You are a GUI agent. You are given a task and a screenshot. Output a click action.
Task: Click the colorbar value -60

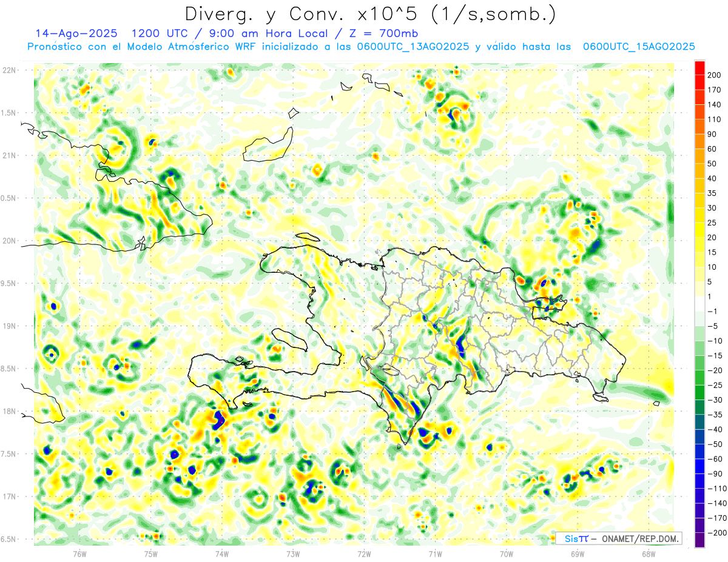coord(715,459)
